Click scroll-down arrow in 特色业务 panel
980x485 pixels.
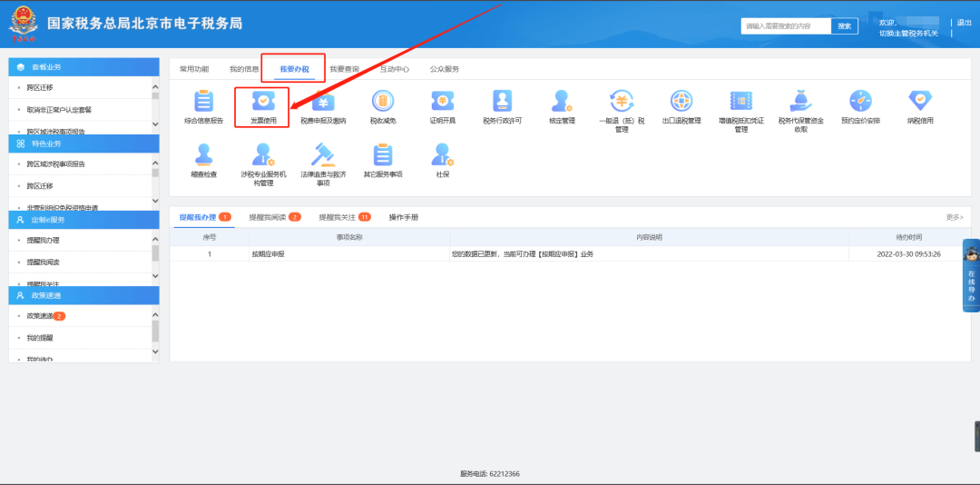tap(156, 200)
